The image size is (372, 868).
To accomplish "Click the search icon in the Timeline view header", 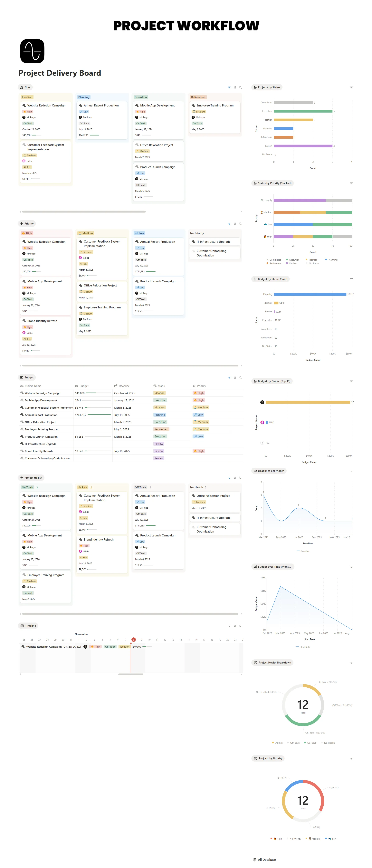I will [x=240, y=626].
